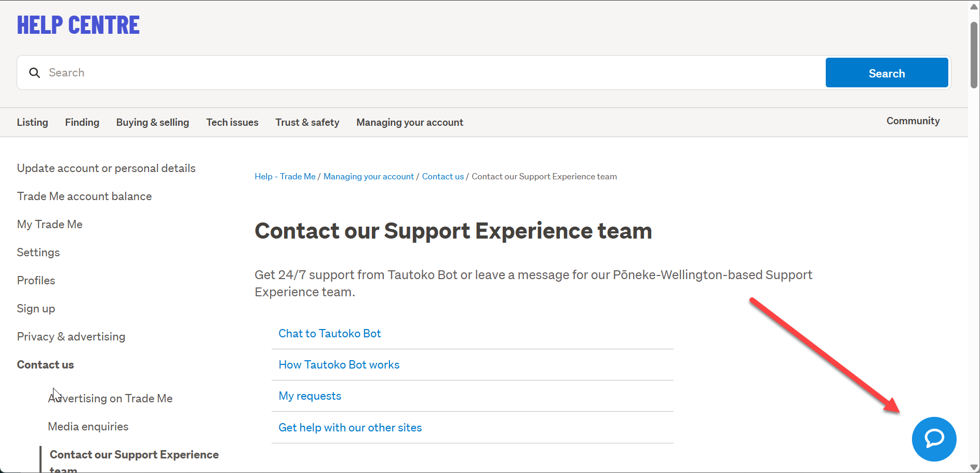The width and height of the screenshot is (980, 473).
Task: Click the magnifier icon in search bar
Action: 34,73
